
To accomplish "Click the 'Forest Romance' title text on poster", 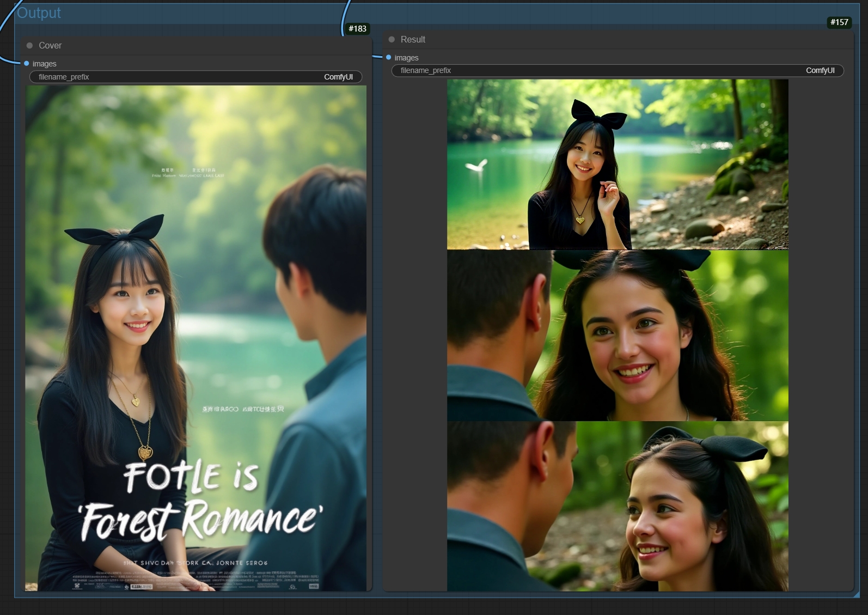I will click(200, 519).
